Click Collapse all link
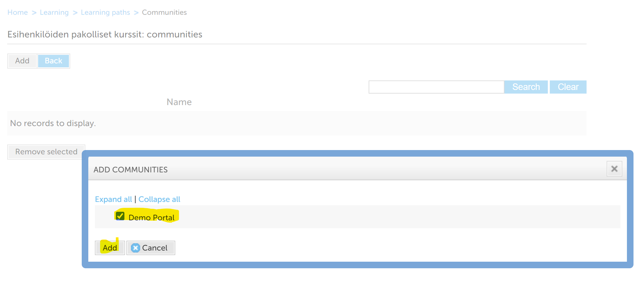 pos(159,199)
